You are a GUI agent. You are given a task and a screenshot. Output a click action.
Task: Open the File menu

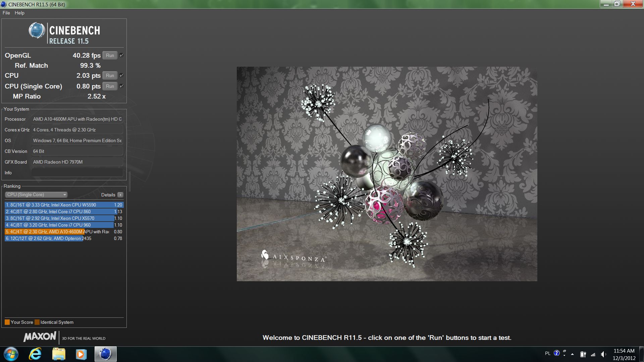pyautogui.click(x=6, y=13)
